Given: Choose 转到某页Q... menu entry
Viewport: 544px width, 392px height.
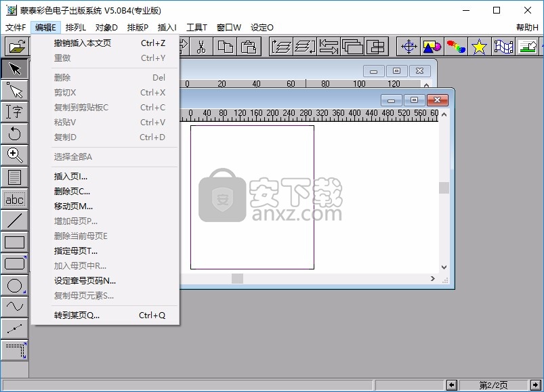Looking at the screenshot, I should pos(105,315).
